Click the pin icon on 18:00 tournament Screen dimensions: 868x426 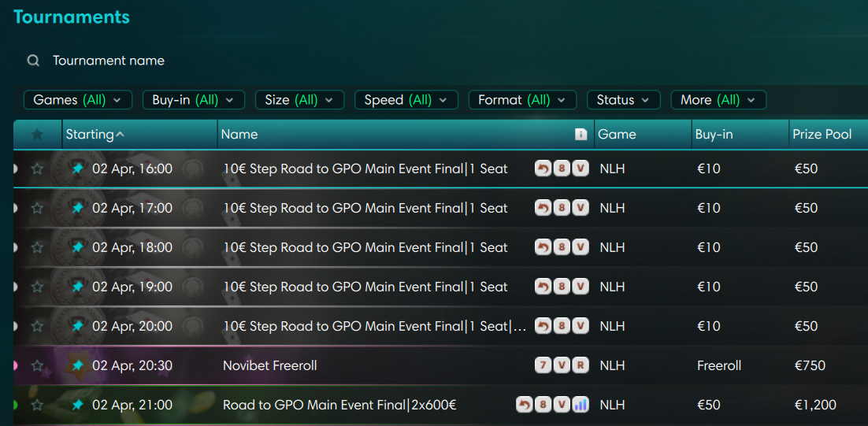(77, 247)
